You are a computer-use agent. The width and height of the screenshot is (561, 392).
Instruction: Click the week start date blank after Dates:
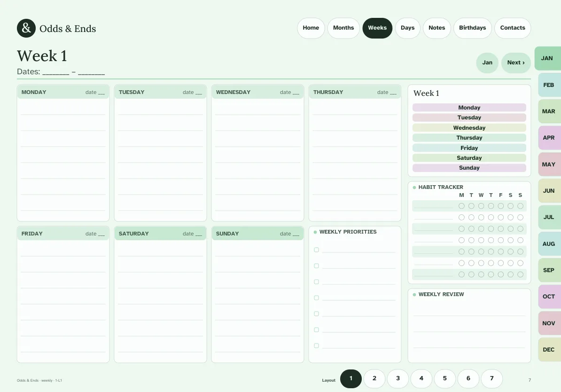(56, 72)
